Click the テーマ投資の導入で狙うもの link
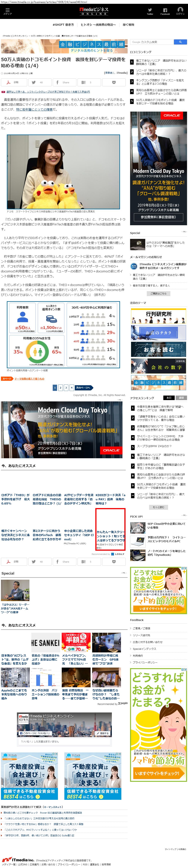The height and width of the screenshot is (868, 188). (x=29, y=378)
